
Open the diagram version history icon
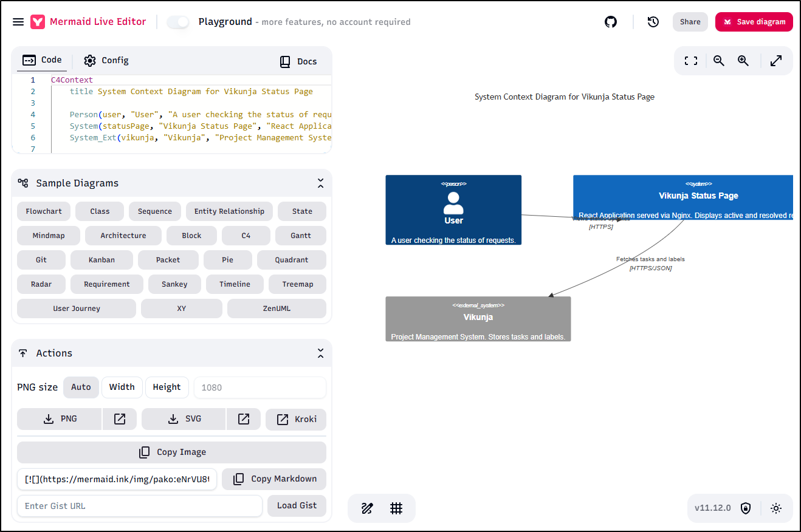[x=653, y=22]
